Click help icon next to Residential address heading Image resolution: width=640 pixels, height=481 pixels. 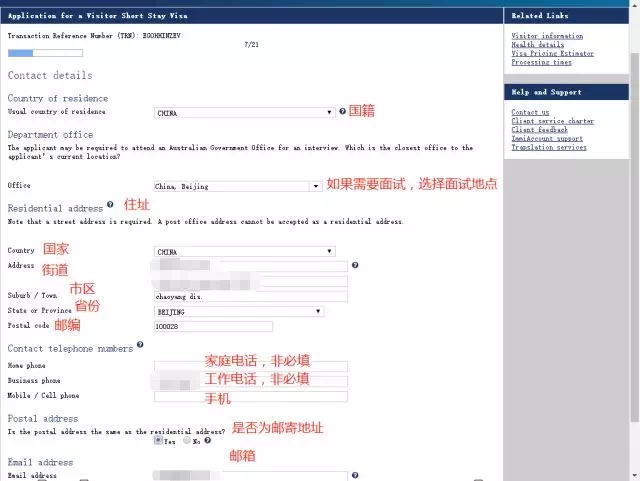pos(110,204)
